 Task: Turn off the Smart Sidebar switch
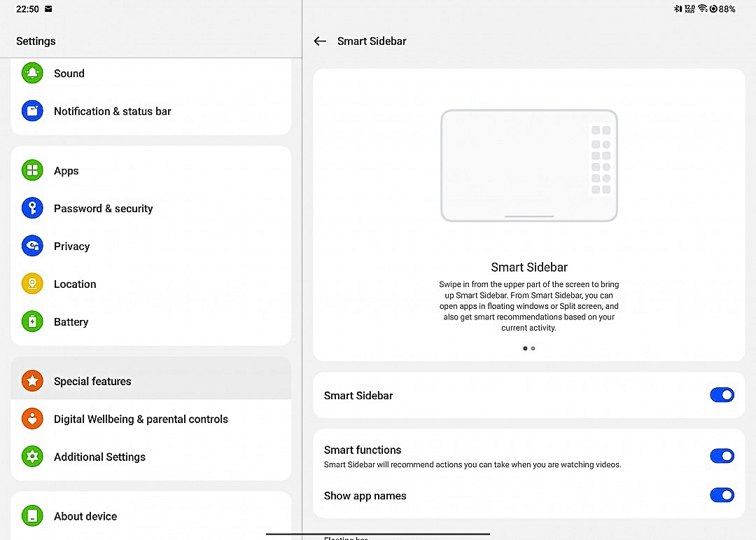(x=722, y=395)
